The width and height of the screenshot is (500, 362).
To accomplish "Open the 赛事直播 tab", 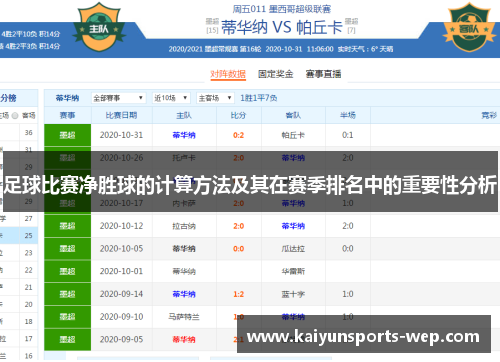I will point(323,74).
